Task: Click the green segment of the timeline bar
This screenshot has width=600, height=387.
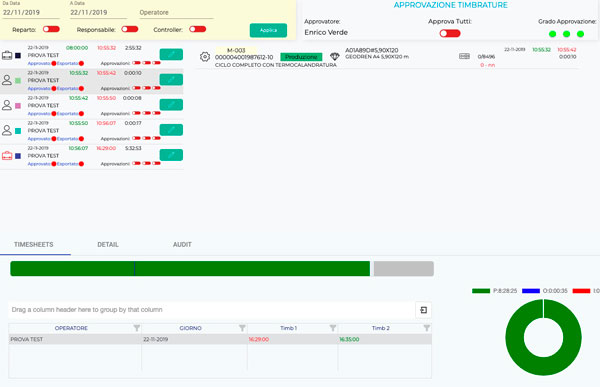Action: (x=190, y=269)
